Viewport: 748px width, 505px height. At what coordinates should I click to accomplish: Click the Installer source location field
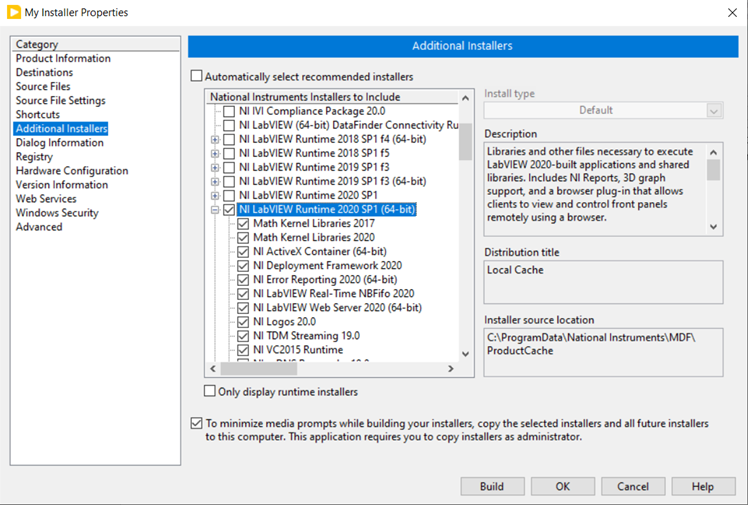[x=603, y=352]
